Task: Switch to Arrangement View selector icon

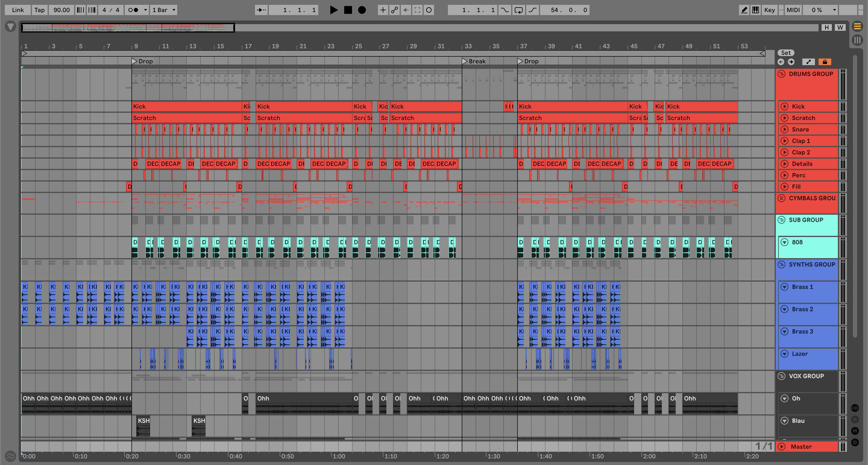Action: [857, 26]
